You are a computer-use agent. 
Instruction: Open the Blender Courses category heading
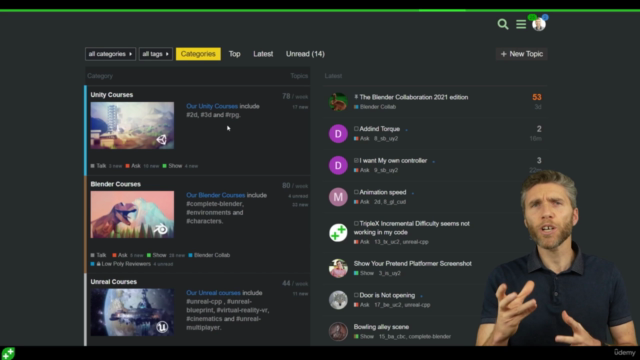coord(116,184)
